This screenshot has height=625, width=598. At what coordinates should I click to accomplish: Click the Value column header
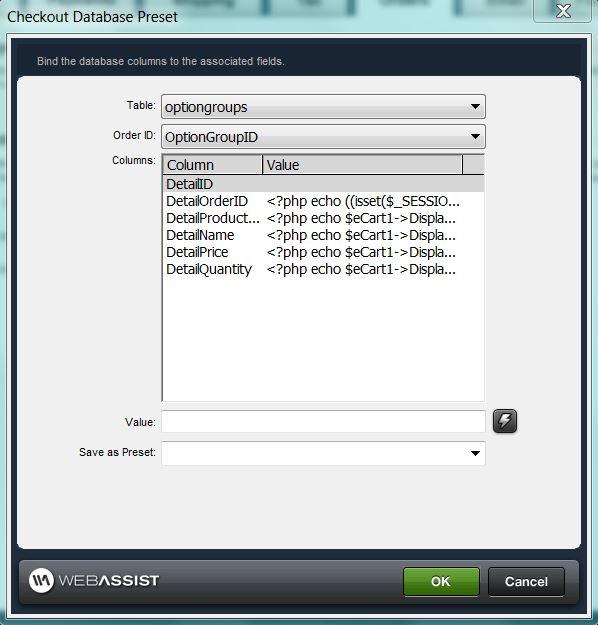362,165
